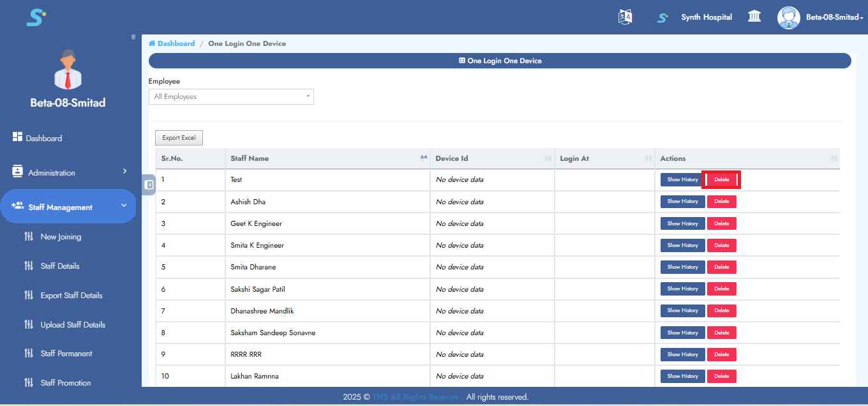
Task: Click the Export Excel button
Action: pyautogui.click(x=179, y=138)
